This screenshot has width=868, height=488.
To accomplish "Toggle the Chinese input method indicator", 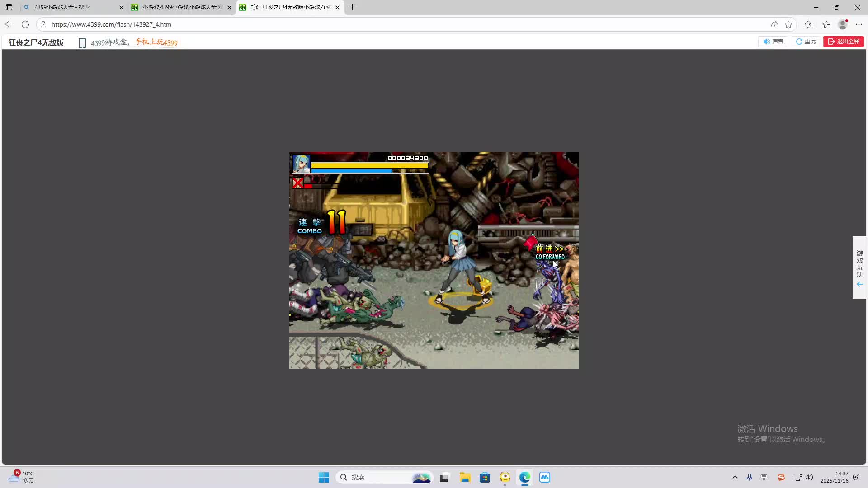I will 764,477.
